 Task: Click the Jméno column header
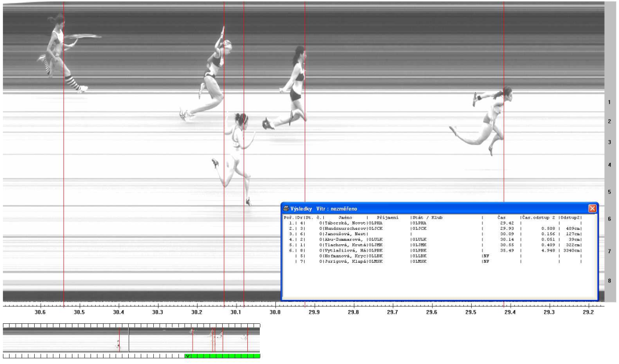345,217
